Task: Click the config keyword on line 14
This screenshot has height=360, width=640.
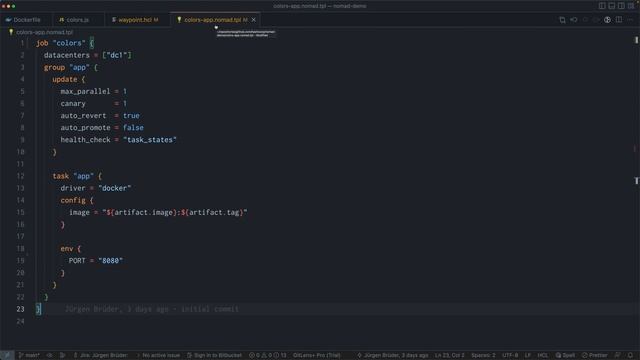Action: [73, 200]
